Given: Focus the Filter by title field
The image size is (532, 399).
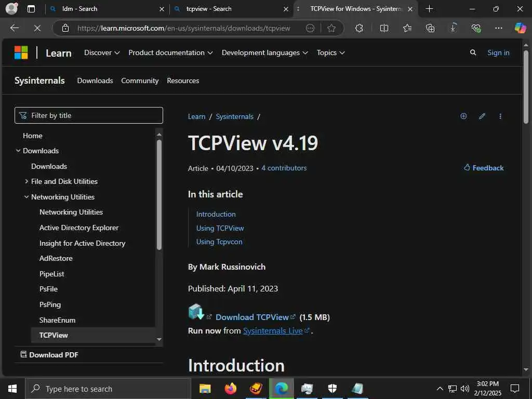Looking at the screenshot, I should [x=89, y=115].
